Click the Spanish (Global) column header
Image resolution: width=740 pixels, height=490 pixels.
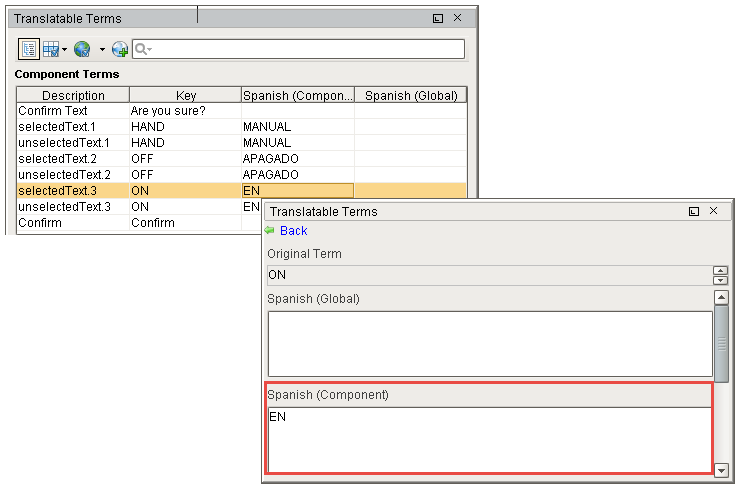pyautogui.click(x=411, y=95)
